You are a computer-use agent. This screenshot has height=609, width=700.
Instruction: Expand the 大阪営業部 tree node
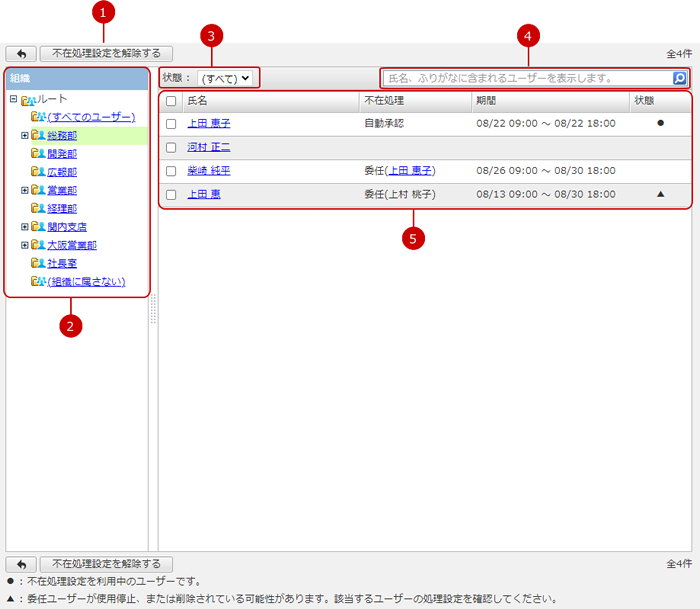[25, 245]
